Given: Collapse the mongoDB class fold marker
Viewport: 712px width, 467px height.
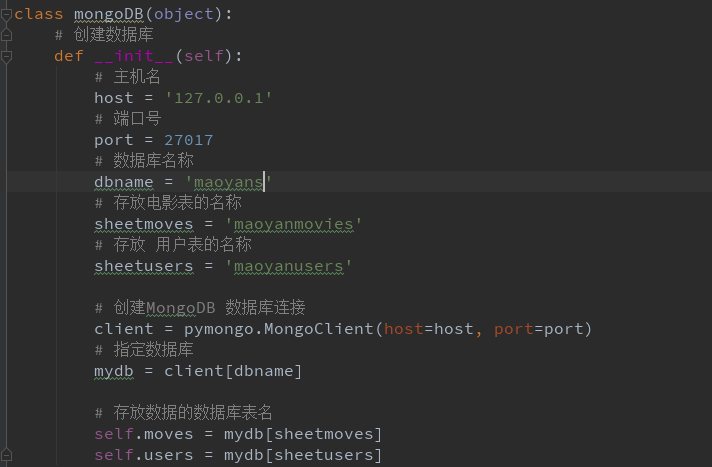Looking at the screenshot, I should coord(6,15).
